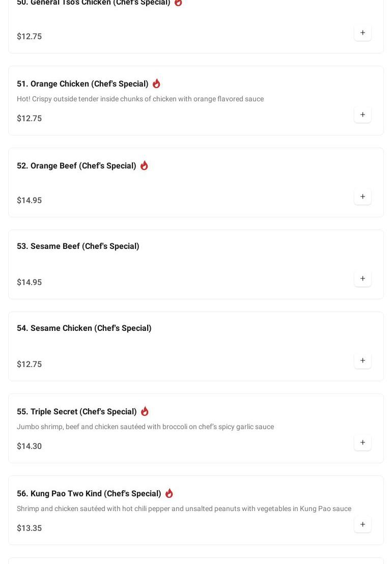392x564 pixels.
Task: Add Sesame Chicken using plus icon
Action: [362, 361]
